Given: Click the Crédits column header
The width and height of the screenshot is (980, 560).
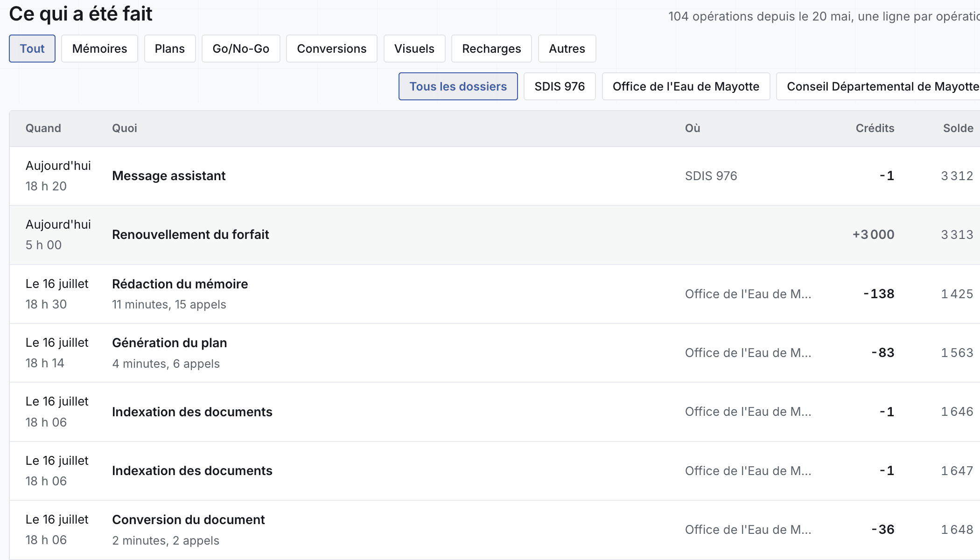Looking at the screenshot, I should [875, 128].
